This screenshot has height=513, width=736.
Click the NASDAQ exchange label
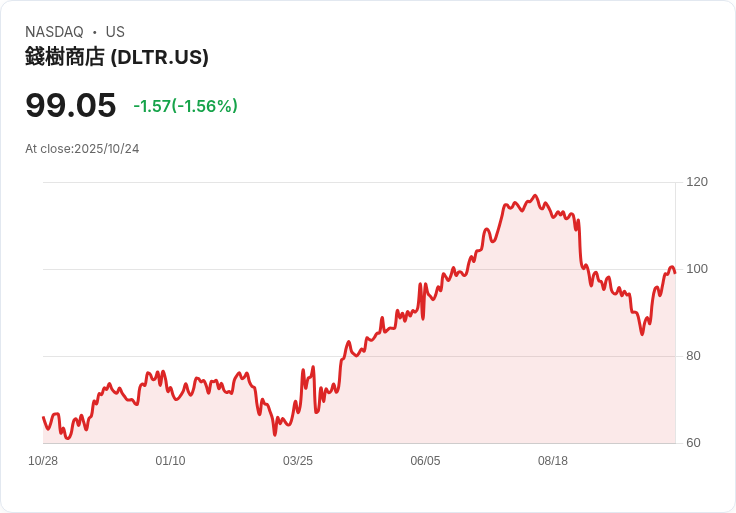pos(54,32)
